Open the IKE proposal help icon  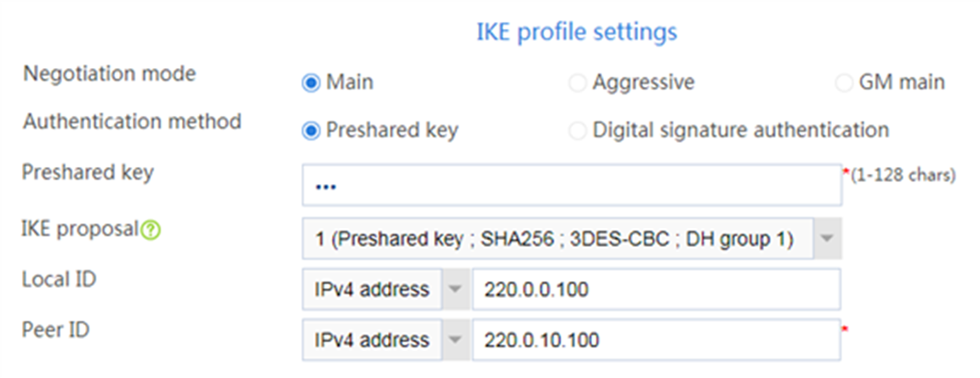click(x=151, y=231)
